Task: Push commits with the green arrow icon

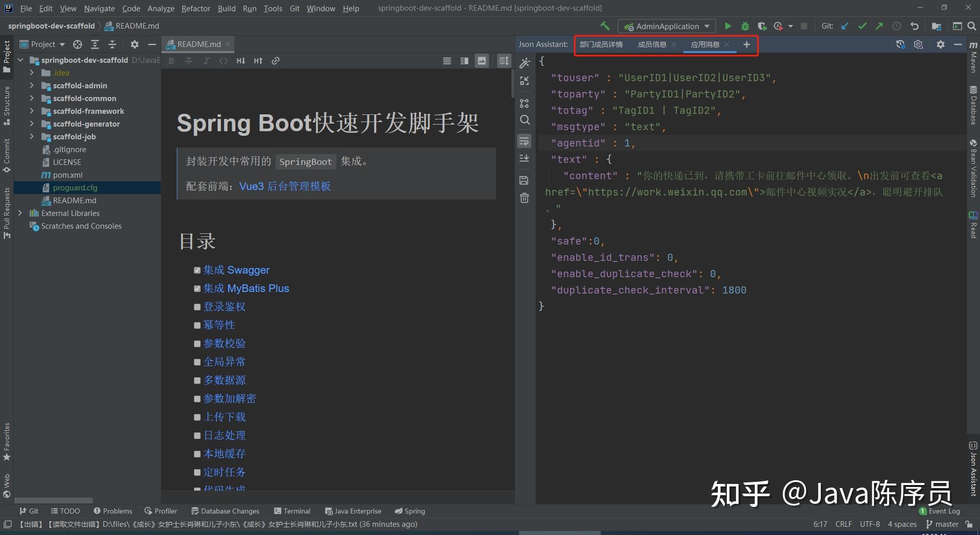Action: [x=879, y=26]
